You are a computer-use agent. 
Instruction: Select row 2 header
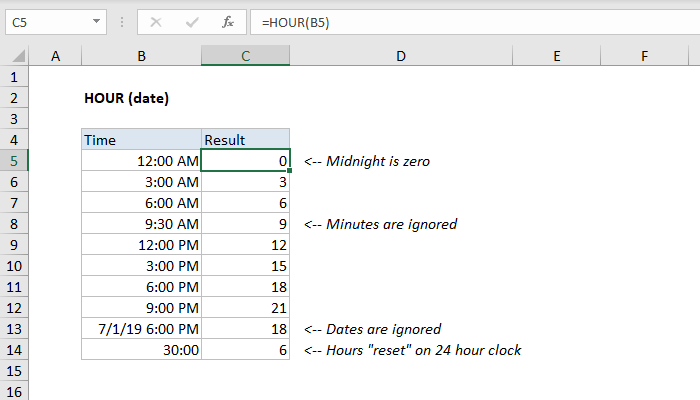coord(14,98)
